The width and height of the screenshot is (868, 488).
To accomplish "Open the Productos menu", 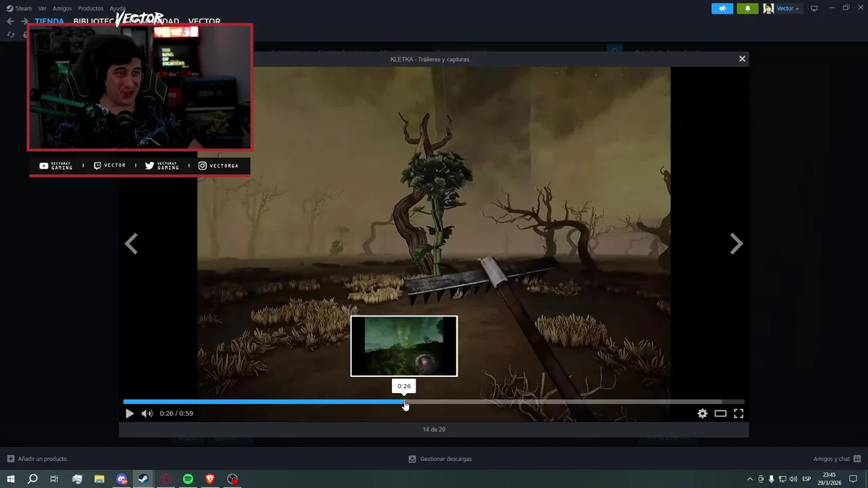I will (90, 8).
